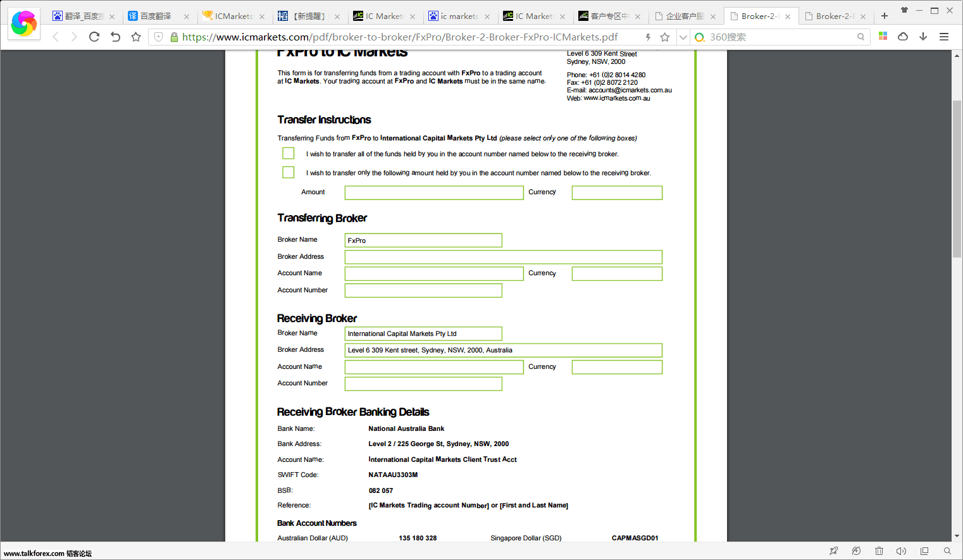Click the Transfer Instructions heading
Image resolution: width=963 pixels, height=560 pixels.
pos(324,120)
